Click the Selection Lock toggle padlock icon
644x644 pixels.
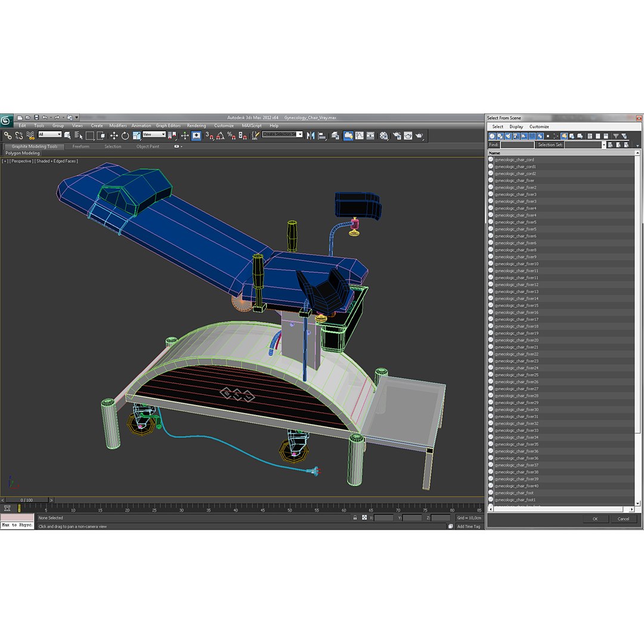pos(355,518)
